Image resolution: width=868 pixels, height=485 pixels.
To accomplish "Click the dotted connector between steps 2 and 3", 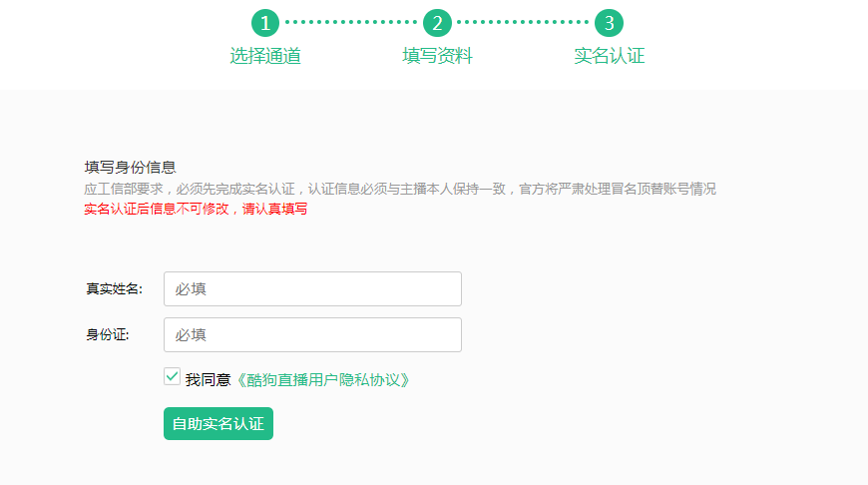I will [x=523, y=22].
